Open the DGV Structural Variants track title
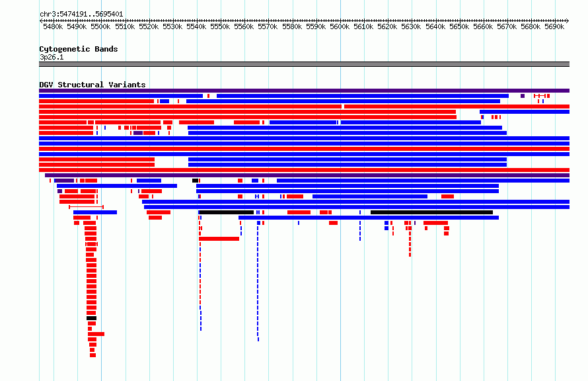The height and width of the screenshot is (381, 588). click(x=92, y=85)
